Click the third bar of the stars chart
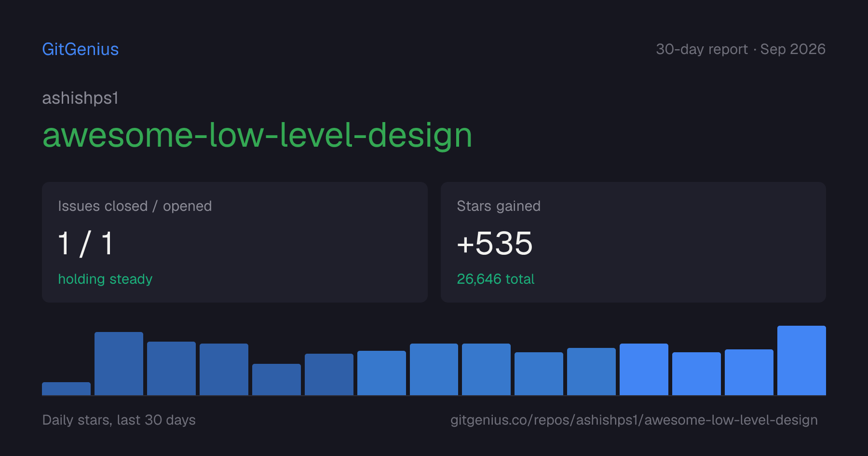 pyautogui.click(x=171, y=369)
